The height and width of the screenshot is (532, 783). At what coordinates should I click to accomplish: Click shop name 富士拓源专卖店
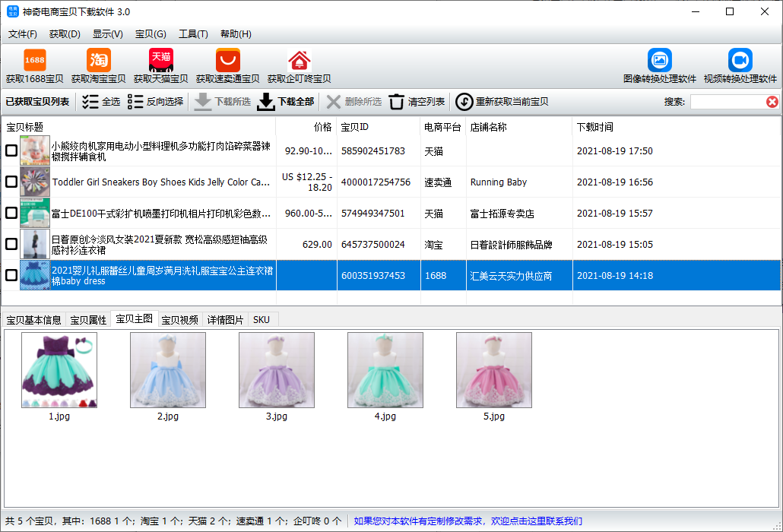pos(502,214)
